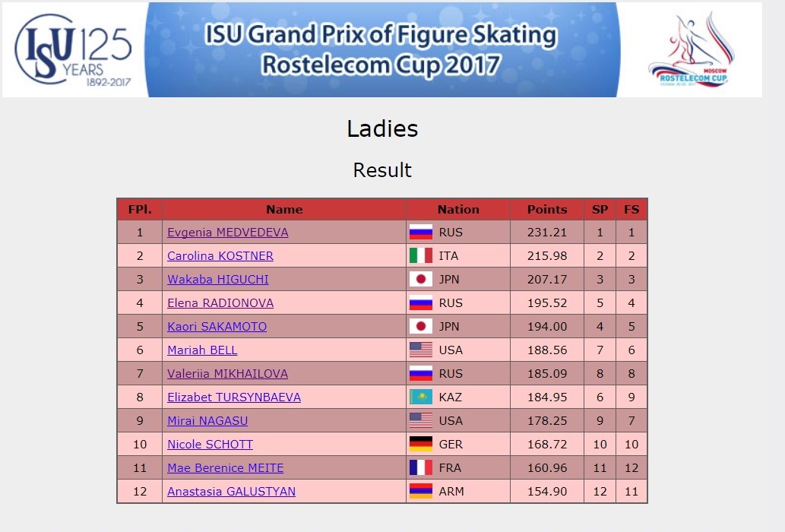Viewport: 785px width, 532px height.
Task: Click the Grand Prix Rostelecom Cup 2017 banner
Action: [382, 49]
